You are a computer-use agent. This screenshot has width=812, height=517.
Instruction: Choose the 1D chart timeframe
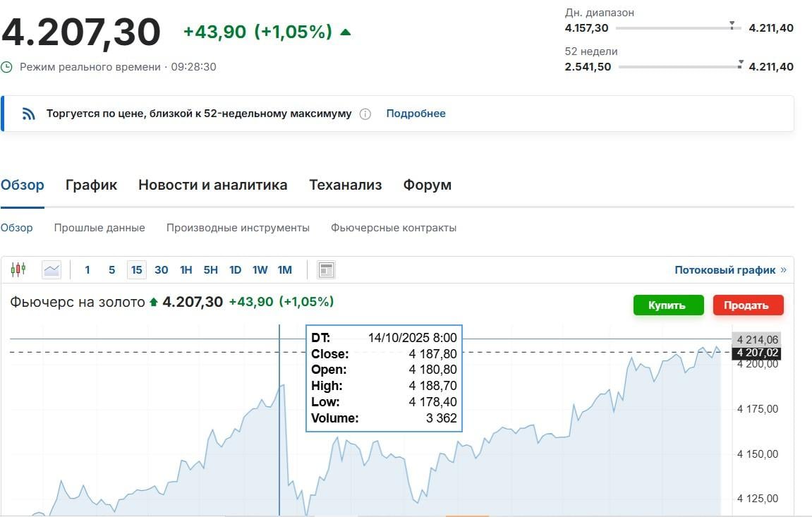coord(236,269)
